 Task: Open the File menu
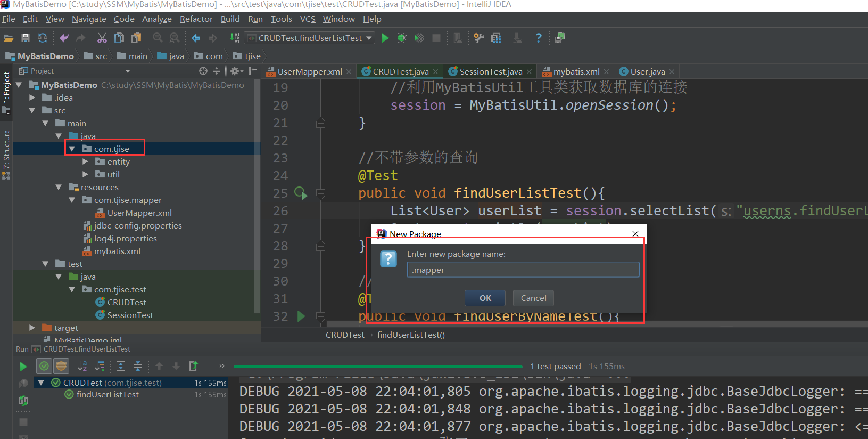point(9,19)
